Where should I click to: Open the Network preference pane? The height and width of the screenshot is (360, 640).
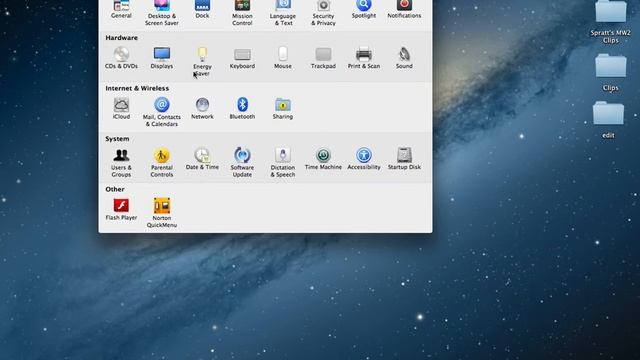[x=202, y=108]
